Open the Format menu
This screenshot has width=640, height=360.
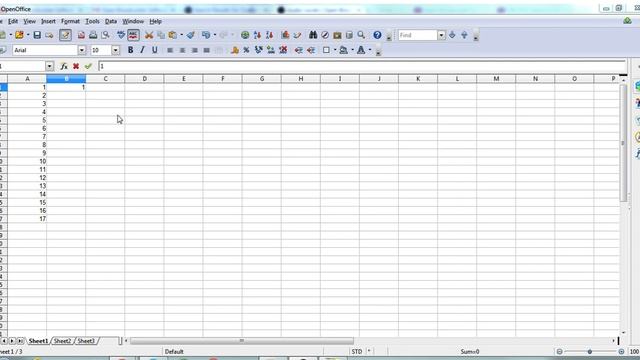(x=70, y=21)
